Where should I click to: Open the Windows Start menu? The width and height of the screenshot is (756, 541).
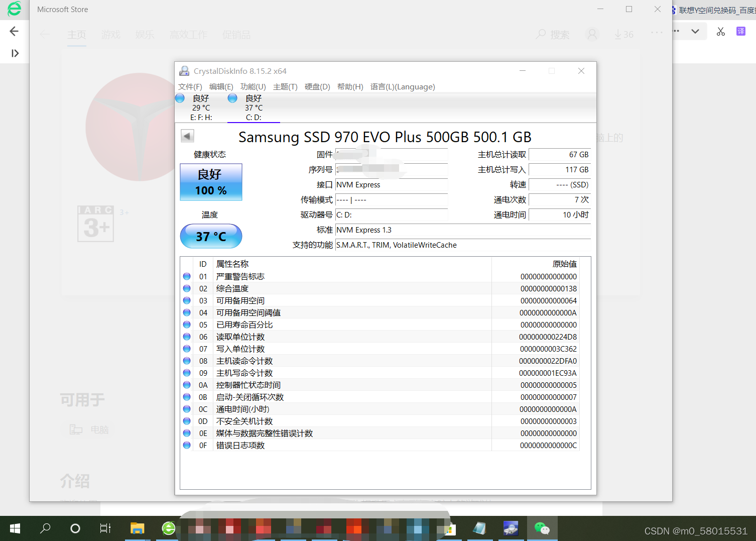pos(15,528)
